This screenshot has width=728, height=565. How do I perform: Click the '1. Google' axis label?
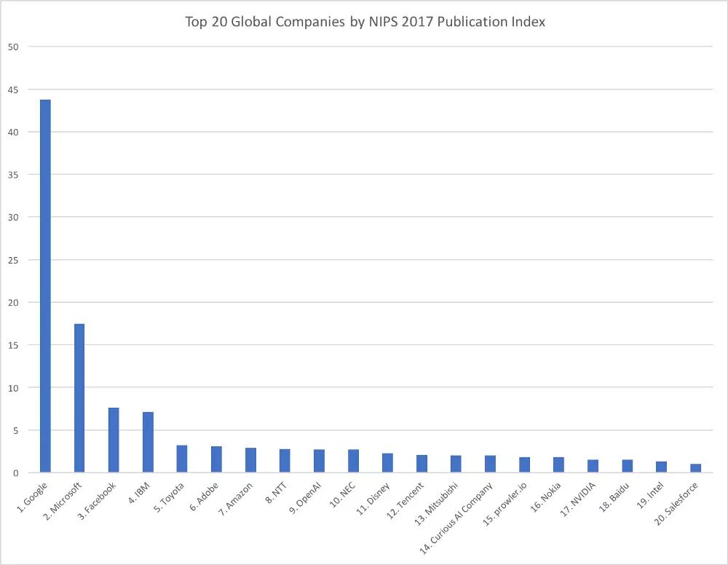pos(32,497)
